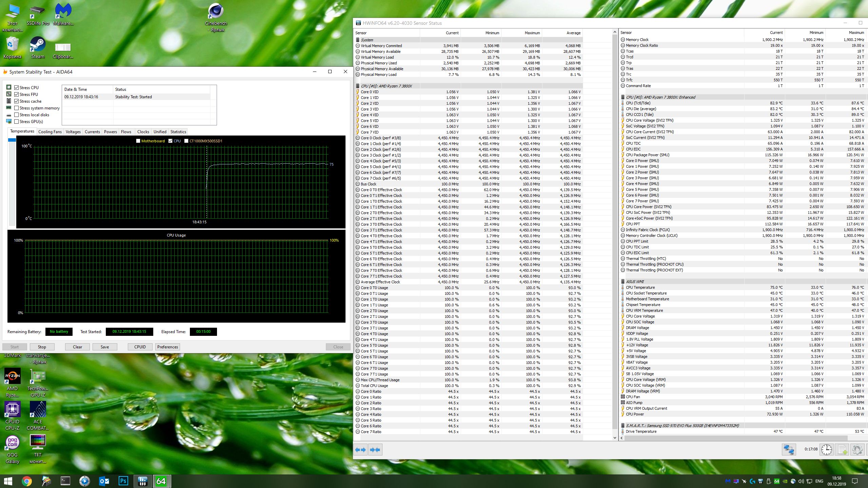Enable the Stress GPU(s) checkbox
Screen dimensions: 868x488
tap(16, 122)
